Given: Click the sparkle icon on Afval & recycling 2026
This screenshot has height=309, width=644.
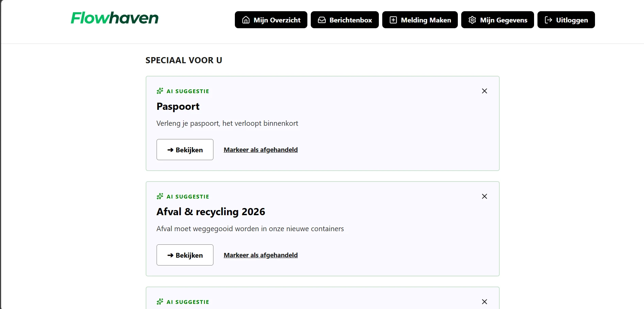Looking at the screenshot, I should coord(159,196).
